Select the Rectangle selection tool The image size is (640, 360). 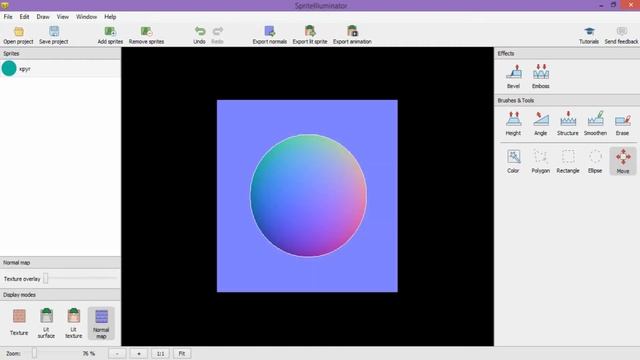(568, 161)
